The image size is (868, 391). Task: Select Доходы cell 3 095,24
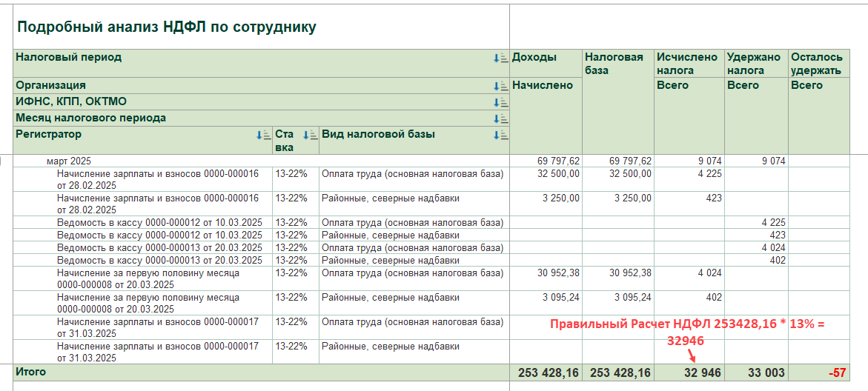pos(561,297)
